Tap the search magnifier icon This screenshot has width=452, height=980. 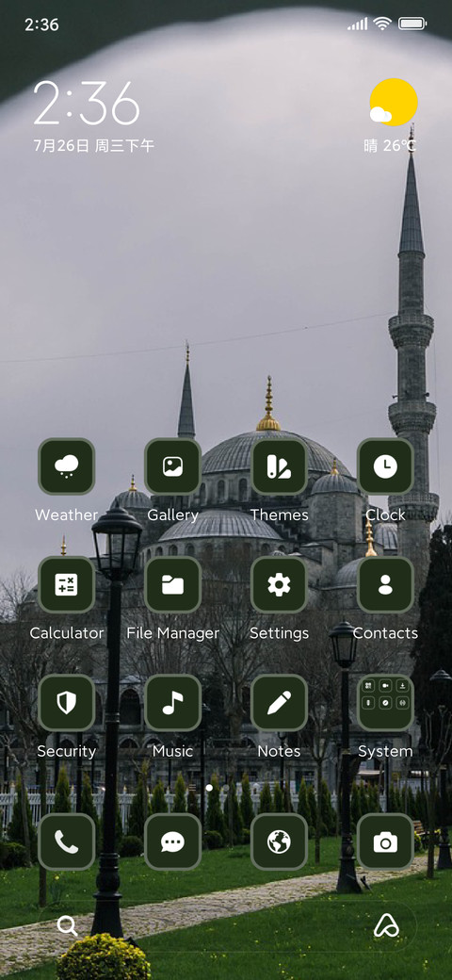tap(67, 925)
